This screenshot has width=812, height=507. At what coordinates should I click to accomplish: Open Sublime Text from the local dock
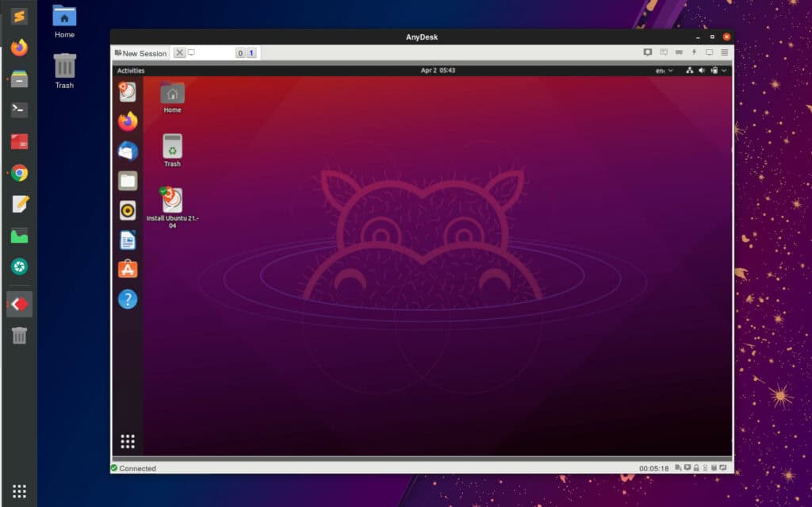point(19,17)
